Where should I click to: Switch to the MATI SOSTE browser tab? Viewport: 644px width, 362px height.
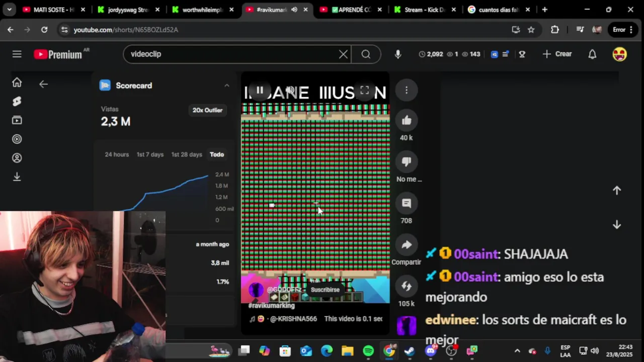[x=54, y=10]
